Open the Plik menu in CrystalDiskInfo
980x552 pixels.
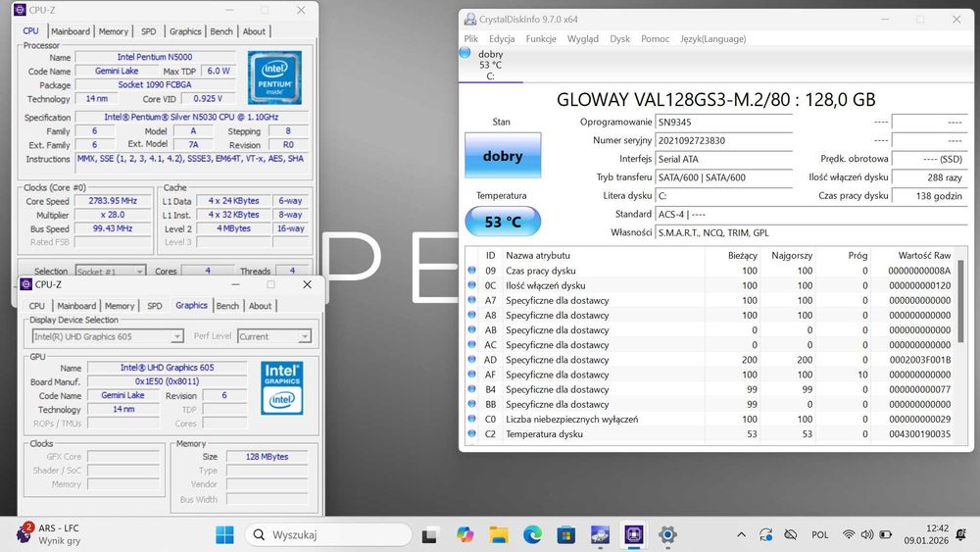click(470, 39)
